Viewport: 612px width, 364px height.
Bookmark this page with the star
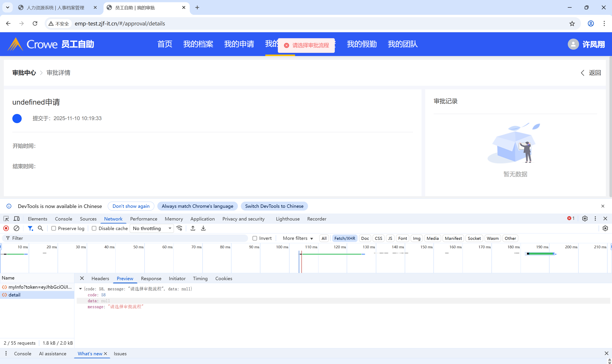[572, 24]
